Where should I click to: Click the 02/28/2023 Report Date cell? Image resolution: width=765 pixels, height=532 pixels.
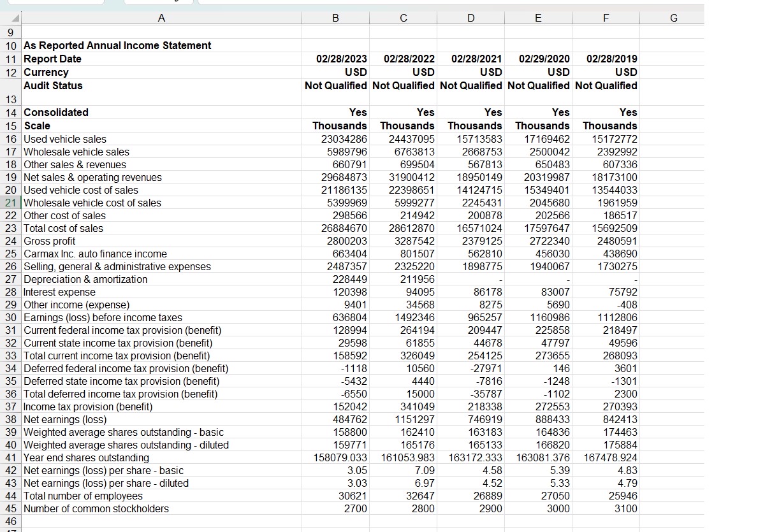click(x=335, y=59)
